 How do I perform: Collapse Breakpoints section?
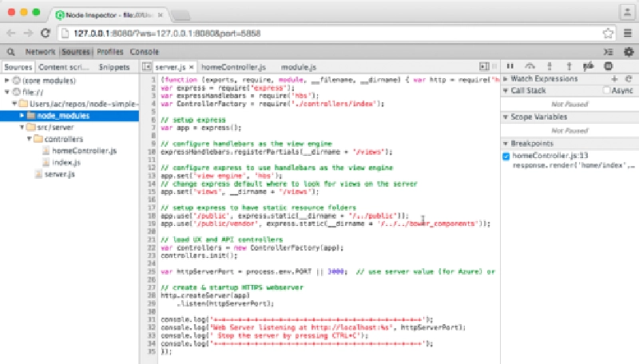tap(506, 144)
